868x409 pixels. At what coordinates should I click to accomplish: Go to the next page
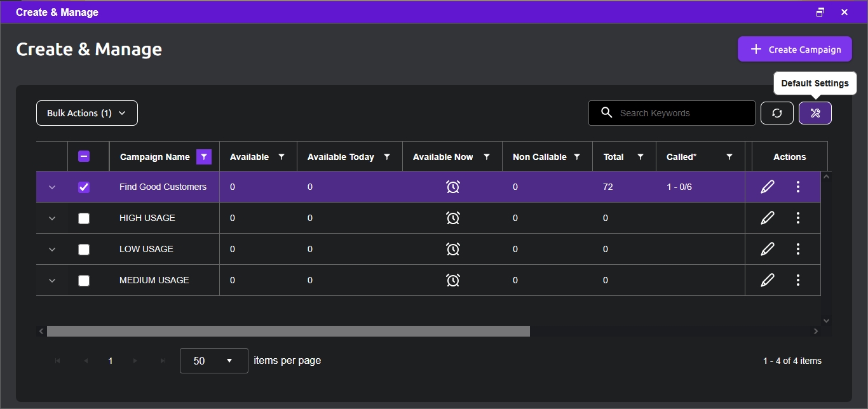click(x=135, y=361)
